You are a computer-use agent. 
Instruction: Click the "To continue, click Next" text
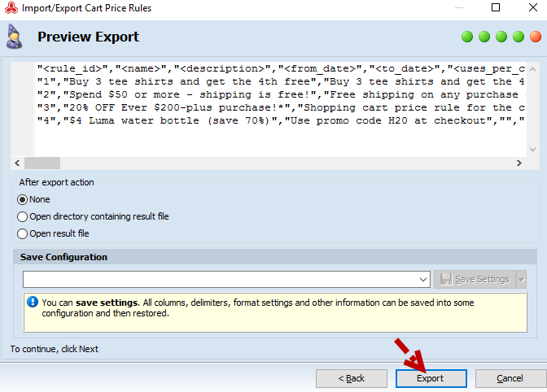point(54,349)
